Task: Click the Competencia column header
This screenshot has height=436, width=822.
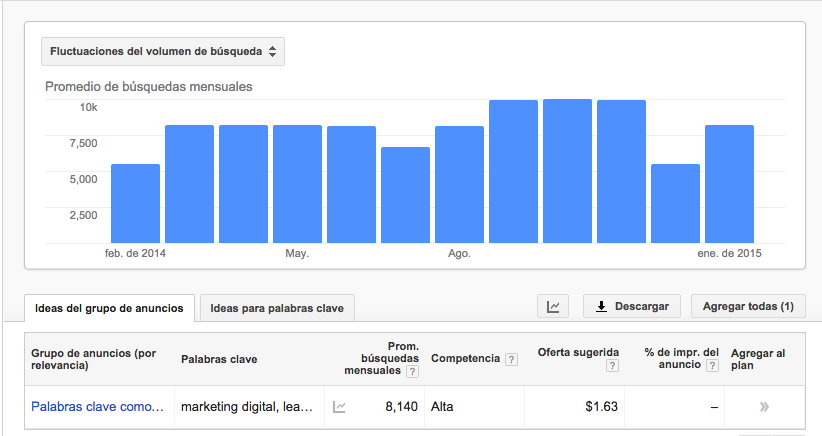Action: (465, 358)
